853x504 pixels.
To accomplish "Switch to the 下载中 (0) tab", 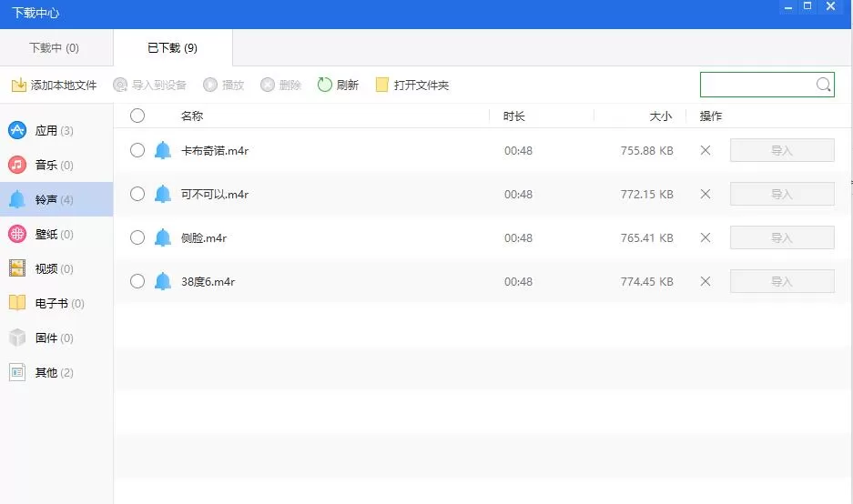I will [x=56, y=48].
